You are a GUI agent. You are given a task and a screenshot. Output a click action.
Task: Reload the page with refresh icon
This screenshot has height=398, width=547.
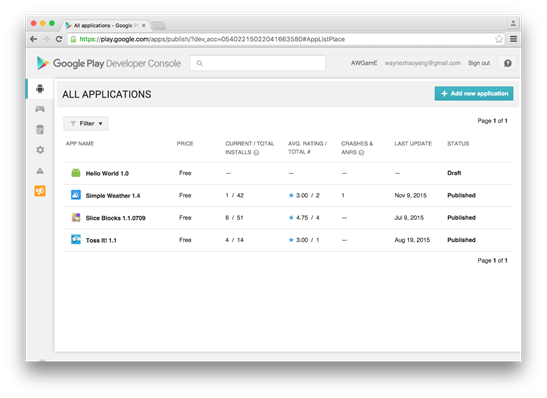click(59, 39)
